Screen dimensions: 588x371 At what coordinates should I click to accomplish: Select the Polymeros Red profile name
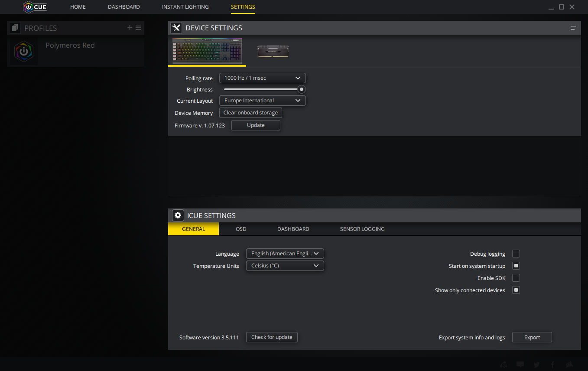[70, 45]
